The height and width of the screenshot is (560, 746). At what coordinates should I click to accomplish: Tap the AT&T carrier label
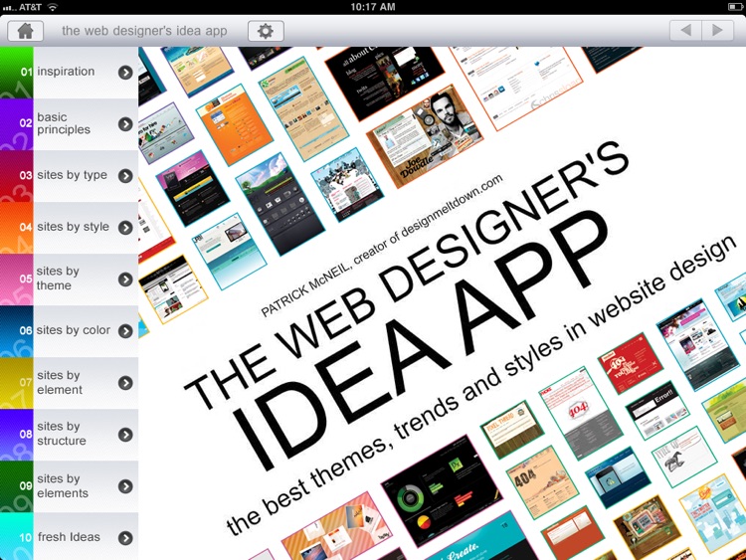click(31, 7)
